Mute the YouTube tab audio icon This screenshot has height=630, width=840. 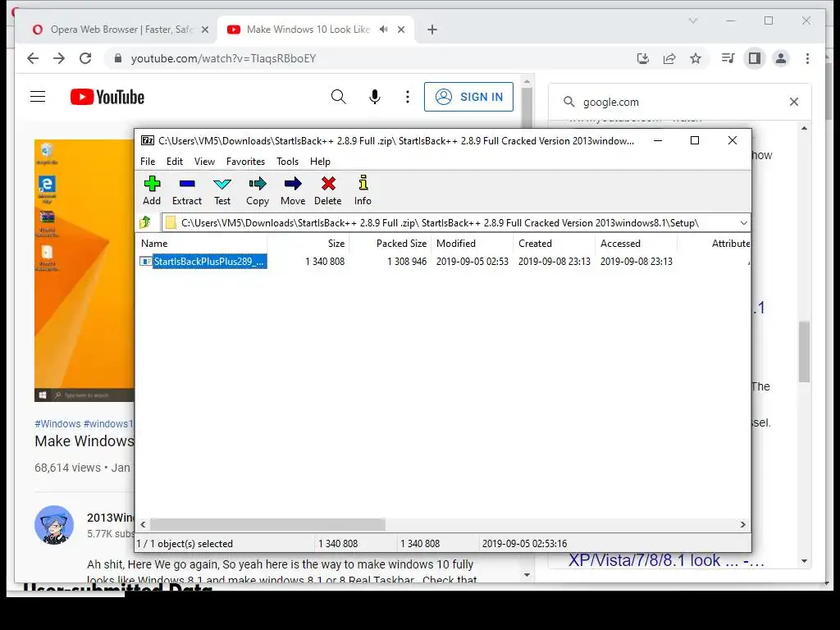[384, 30]
